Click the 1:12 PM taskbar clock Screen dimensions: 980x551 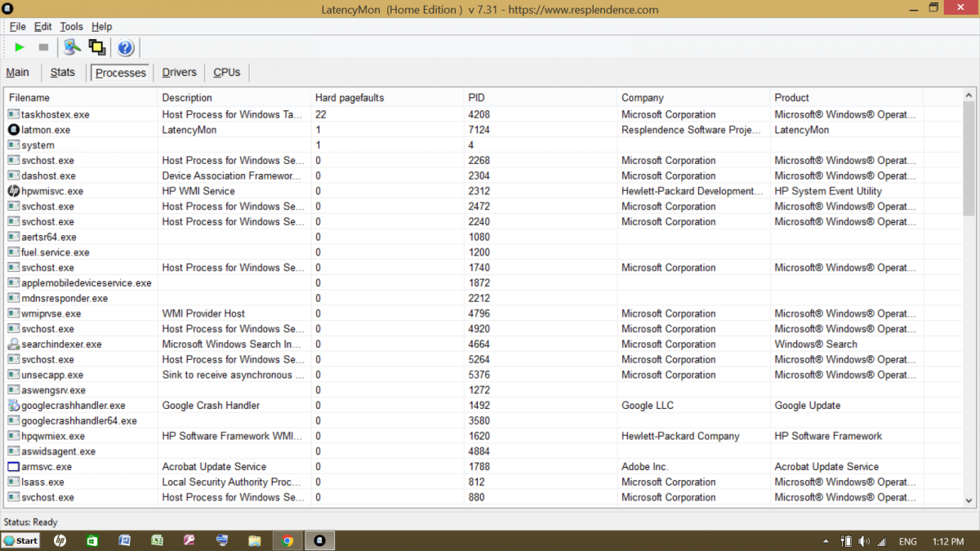click(947, 541)
